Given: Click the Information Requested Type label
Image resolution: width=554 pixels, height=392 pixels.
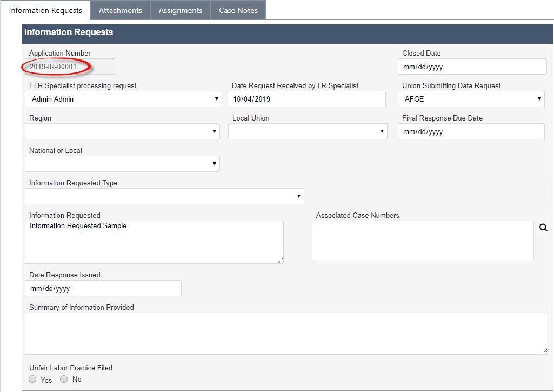Looking at the screenshot, I should [x=73, y=183].
